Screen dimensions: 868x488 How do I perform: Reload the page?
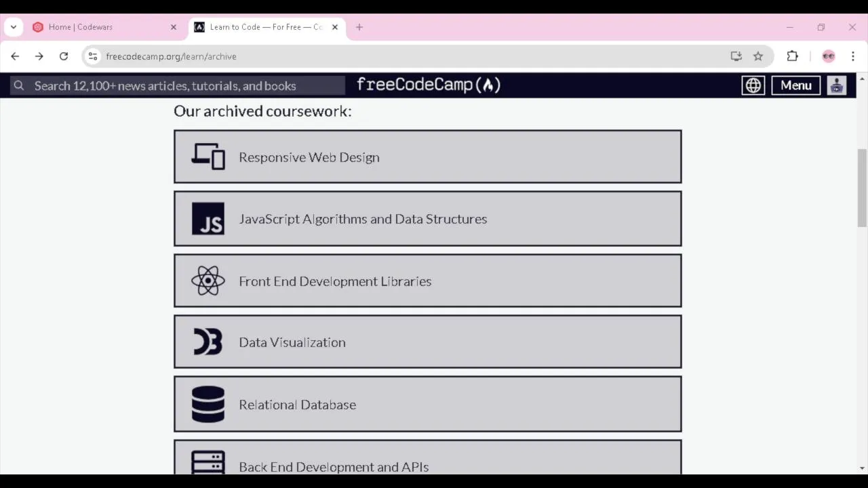(64, 56)
